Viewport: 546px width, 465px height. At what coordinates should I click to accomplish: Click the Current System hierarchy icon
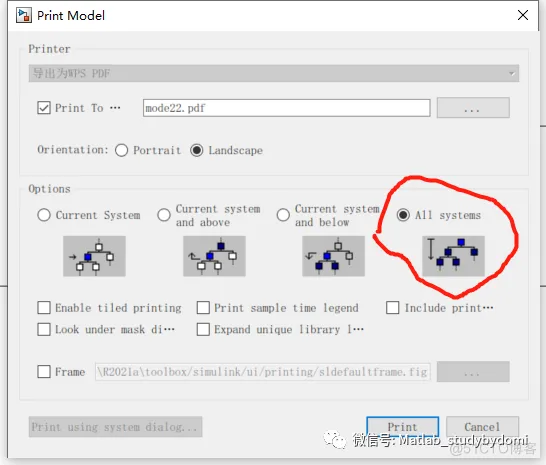click(x=94, y=256)
